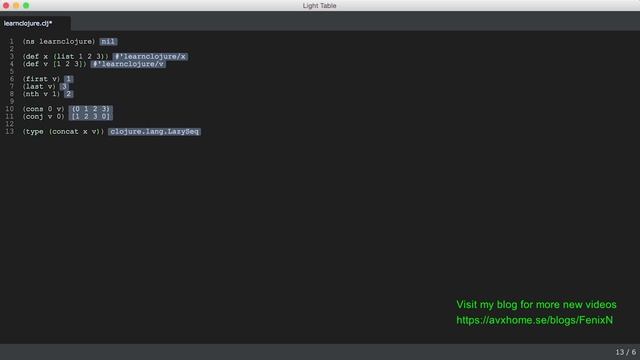
Task: Place cursor in (first v) expression
Action: coord(41,79)
